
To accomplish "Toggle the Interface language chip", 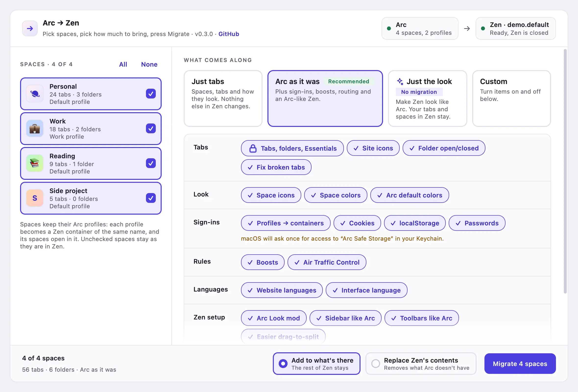I will tap(367, 290).
